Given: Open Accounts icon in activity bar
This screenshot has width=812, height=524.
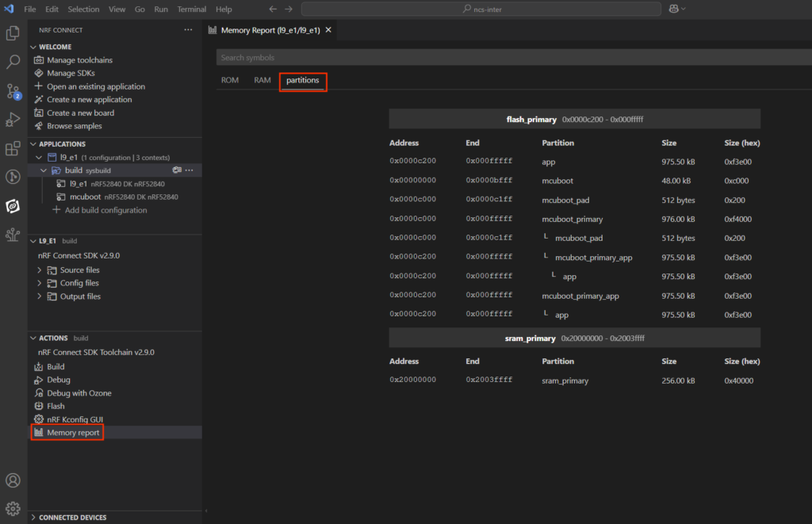Looking at the screenshot, I should tap(13, 480).
